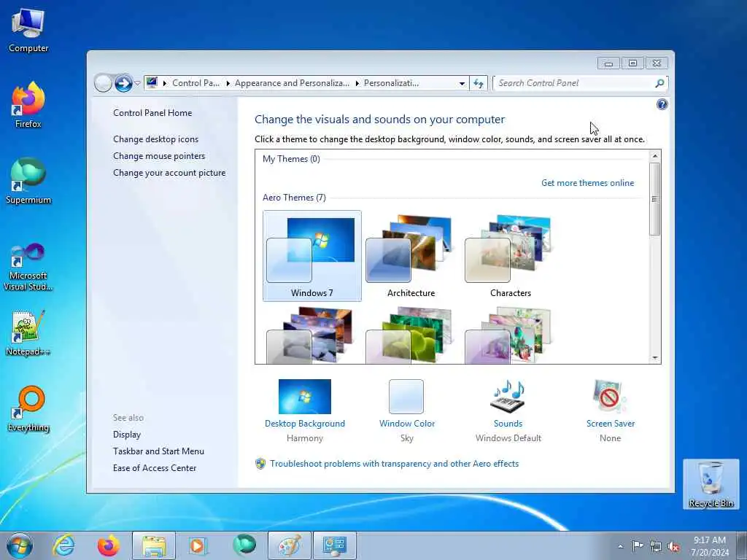Open Change your account picture link
747x560 pixels.
[169, 173]
